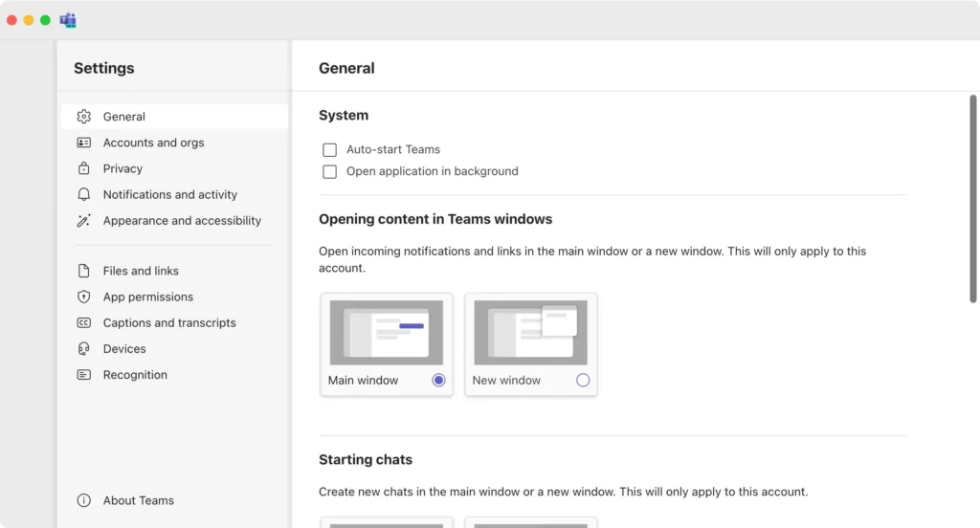Click the Open application in background label

coord(432,171)
